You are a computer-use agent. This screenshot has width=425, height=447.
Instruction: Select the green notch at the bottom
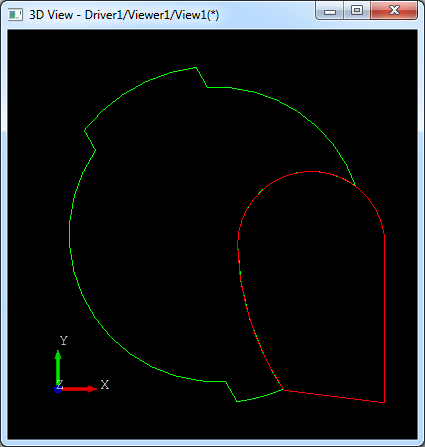(x=231, y=391)
